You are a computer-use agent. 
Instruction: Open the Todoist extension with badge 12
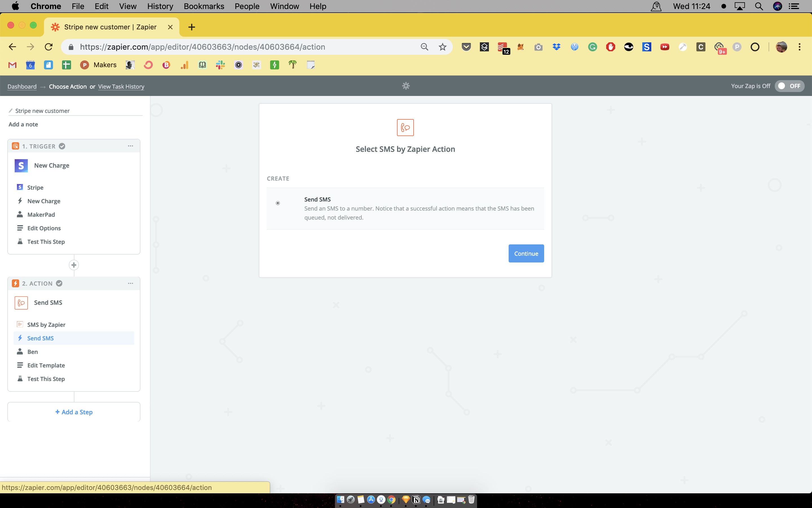(503, 48)
